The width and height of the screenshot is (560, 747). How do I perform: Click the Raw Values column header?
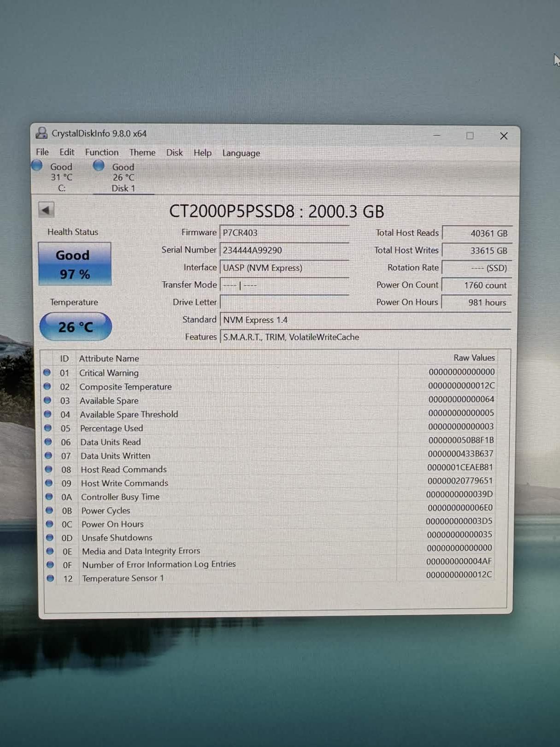click(474, 358)
